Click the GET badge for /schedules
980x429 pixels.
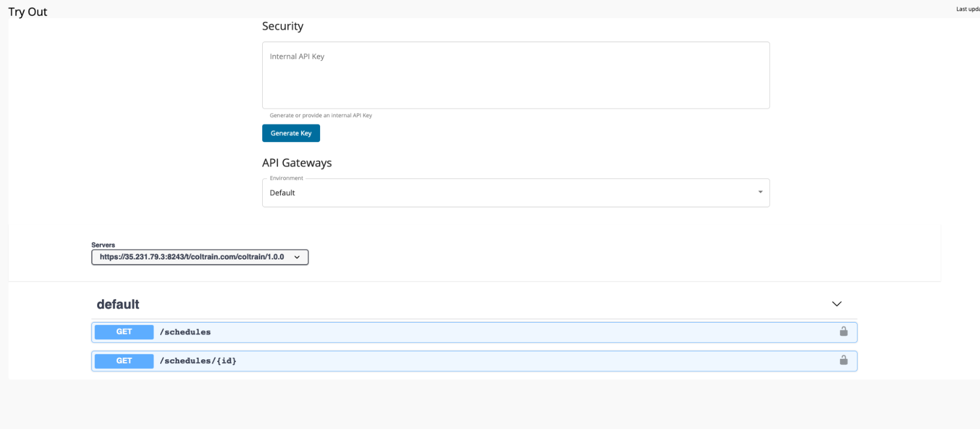[x=124, y=332]
